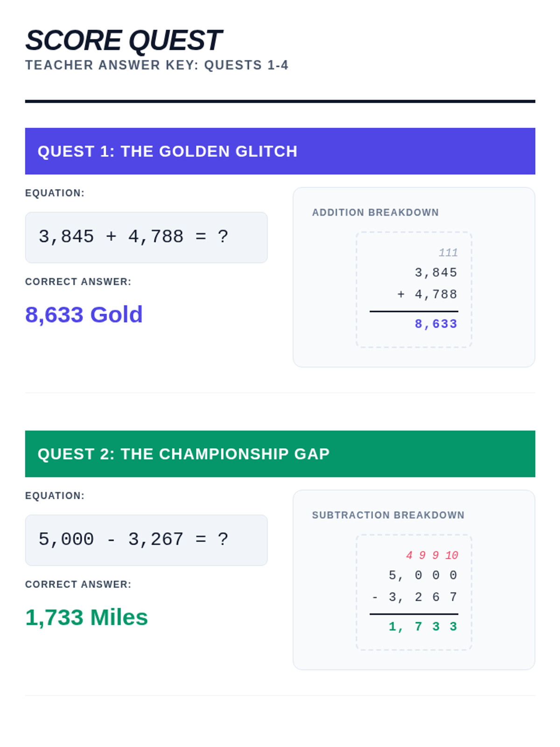Image resolution: width=560 pixels, height=747 pixels.
Task: Click the 3,845 + 4,788 equation box
Action: [146, 237]
